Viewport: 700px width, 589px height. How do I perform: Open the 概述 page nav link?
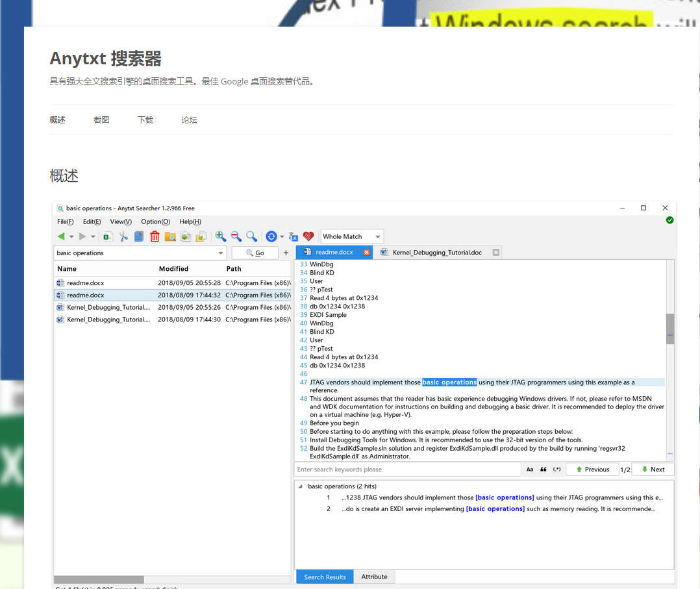pyautogui.click(x=58, y=119)
